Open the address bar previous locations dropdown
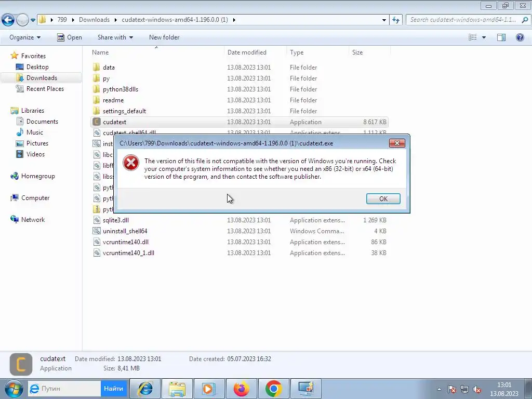Image resolution: width=532 pixels, height=399 pixels. pos(384,20)
